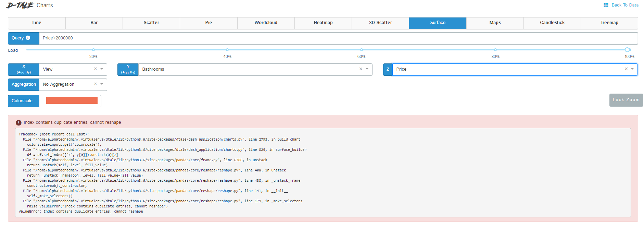Click the Query label button
This screenshot has width=644, height=228.
24,38
